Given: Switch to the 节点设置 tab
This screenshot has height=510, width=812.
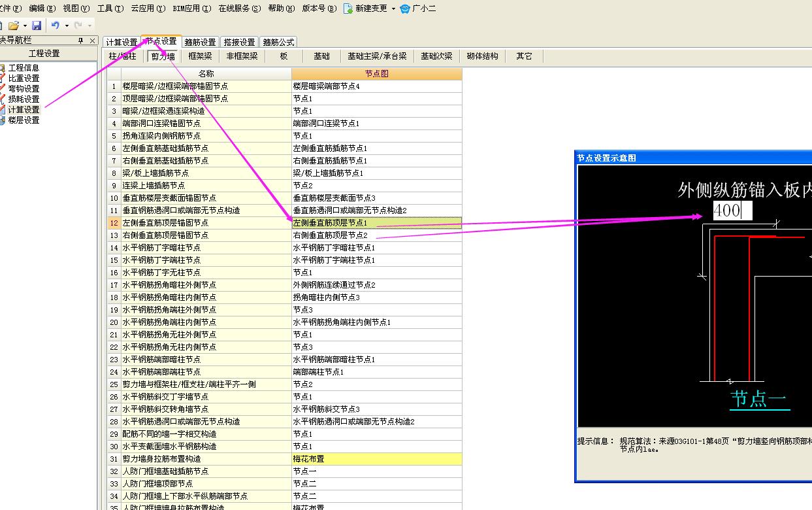Looking at the screenshot, I should click(161, 41).
